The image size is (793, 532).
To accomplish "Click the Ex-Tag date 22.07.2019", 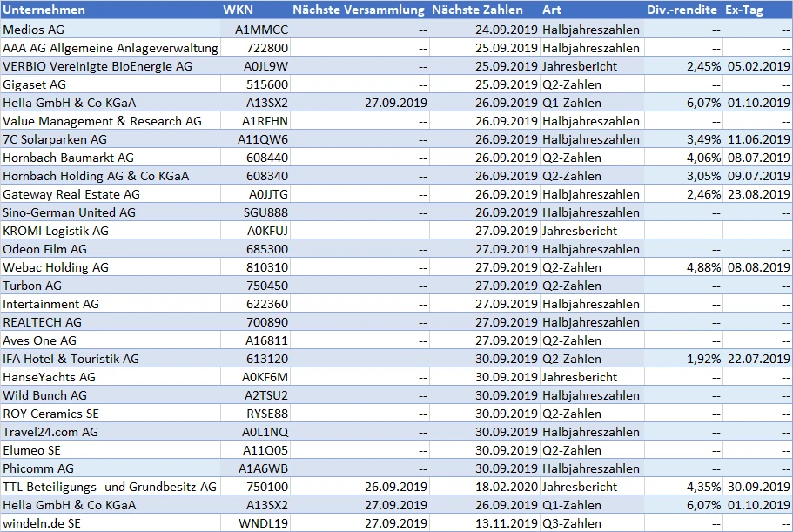I will tap(758, 358).
